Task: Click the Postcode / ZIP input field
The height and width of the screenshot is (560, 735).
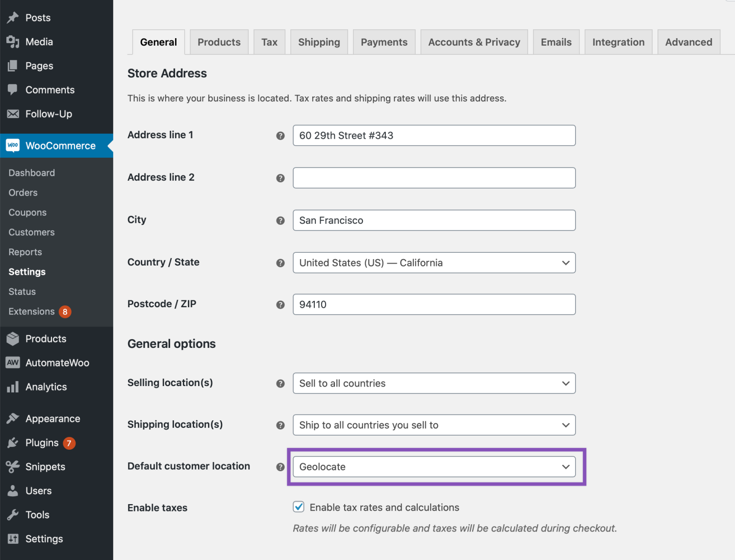Action: coord(433,304)
